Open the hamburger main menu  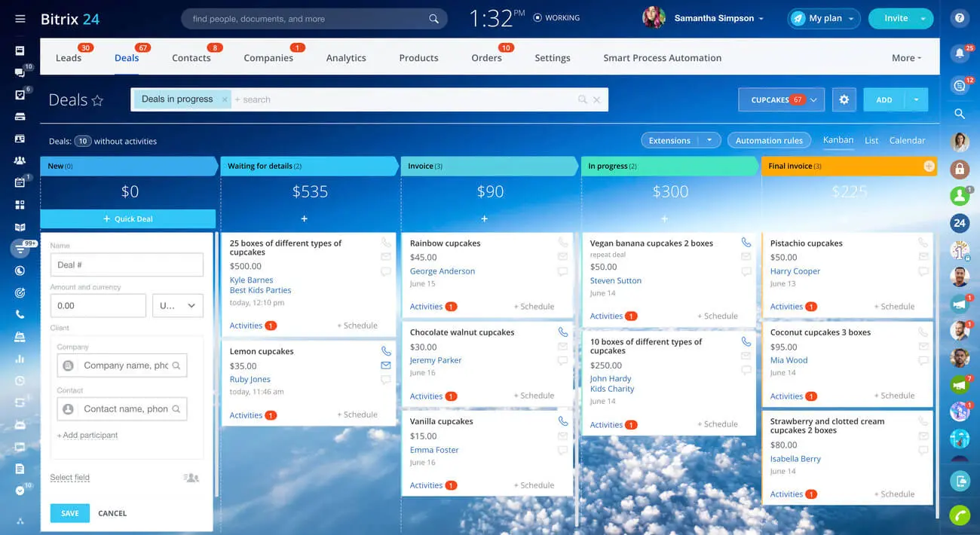pyautogui.click(x=20, y=19)
